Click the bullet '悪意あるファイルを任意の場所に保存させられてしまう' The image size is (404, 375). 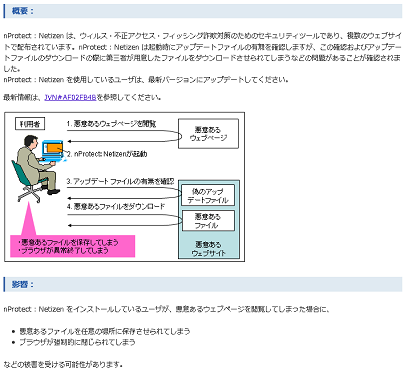click(105, 331)
